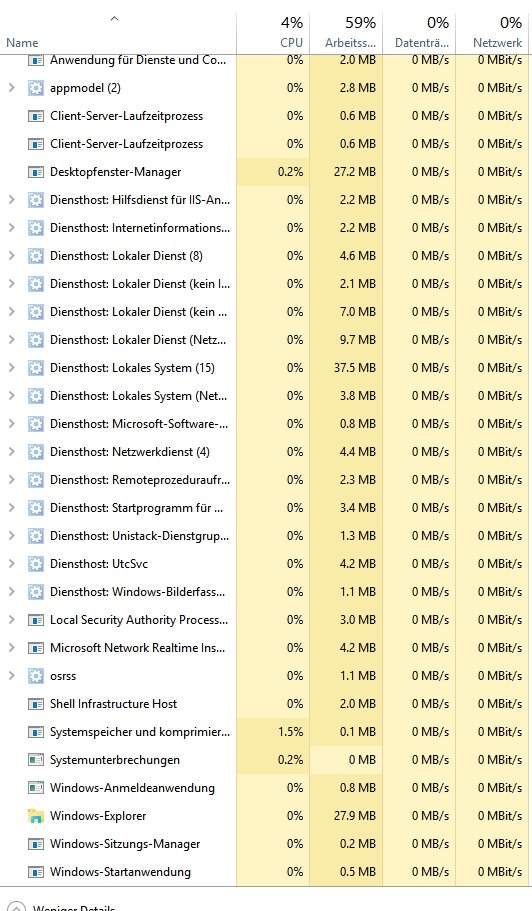The width and height of the screenshot is (532, 911).
Task: Click the 1.5% CPU value
Action: tap(290, 731)
